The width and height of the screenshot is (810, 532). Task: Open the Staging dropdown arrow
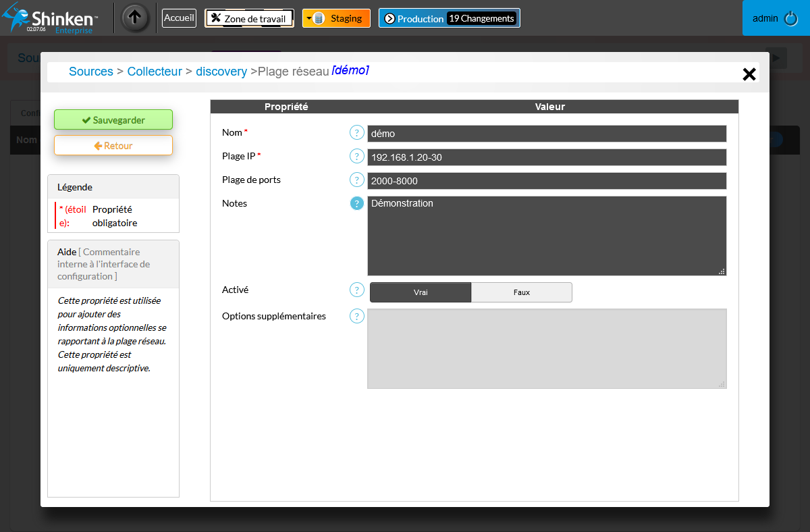pos(309,19)
